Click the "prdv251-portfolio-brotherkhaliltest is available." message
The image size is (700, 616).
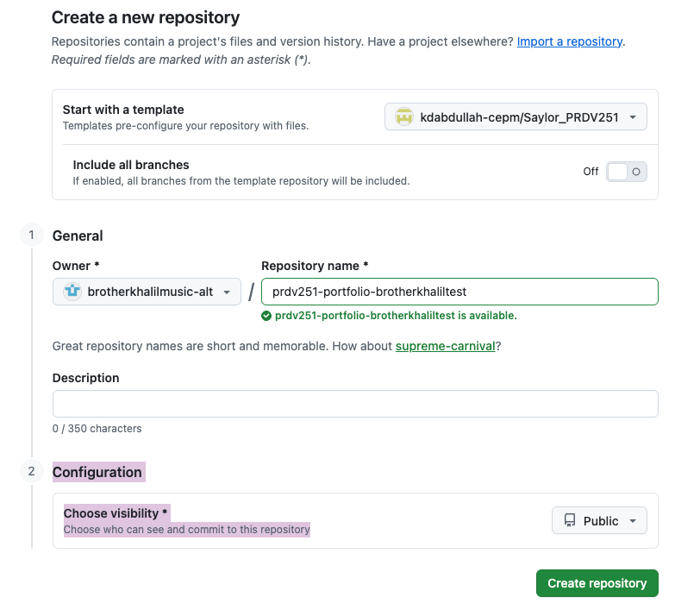click(x=396, y=316)
